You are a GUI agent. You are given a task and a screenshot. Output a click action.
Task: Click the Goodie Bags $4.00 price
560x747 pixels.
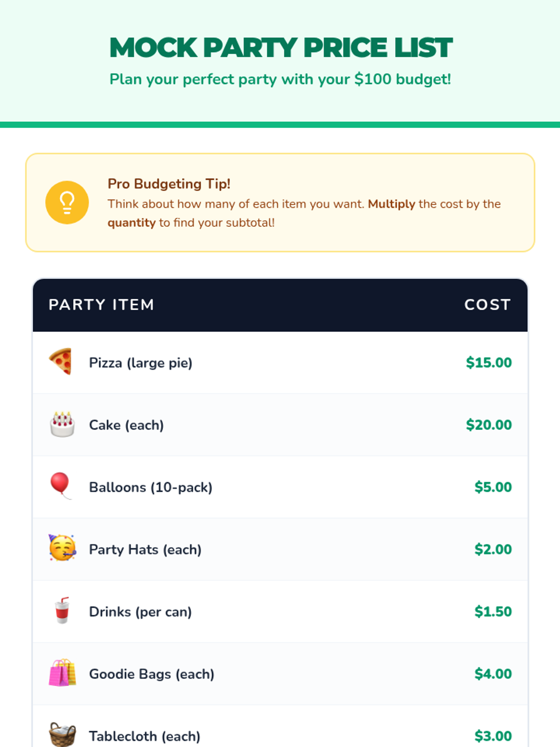493,674
